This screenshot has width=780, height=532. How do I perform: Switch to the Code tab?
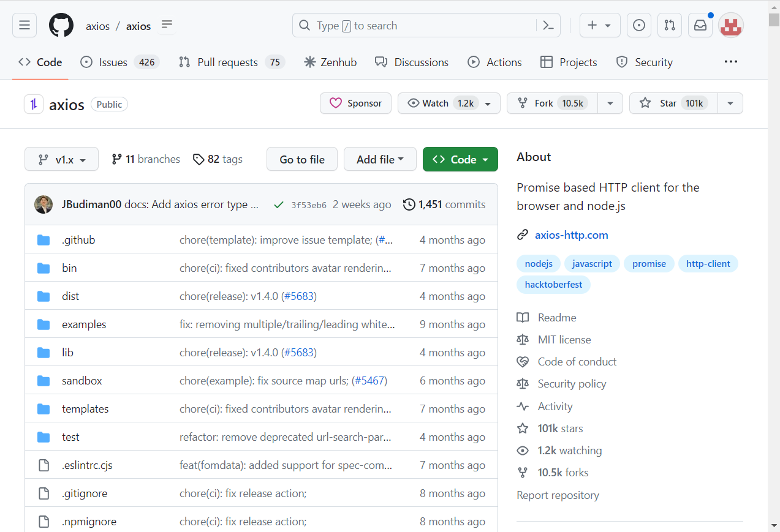40,62
